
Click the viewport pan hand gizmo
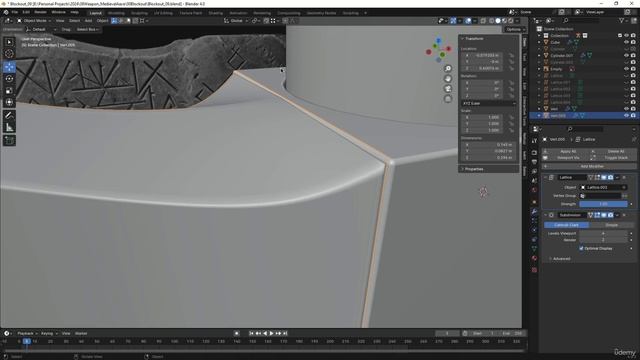448,79
